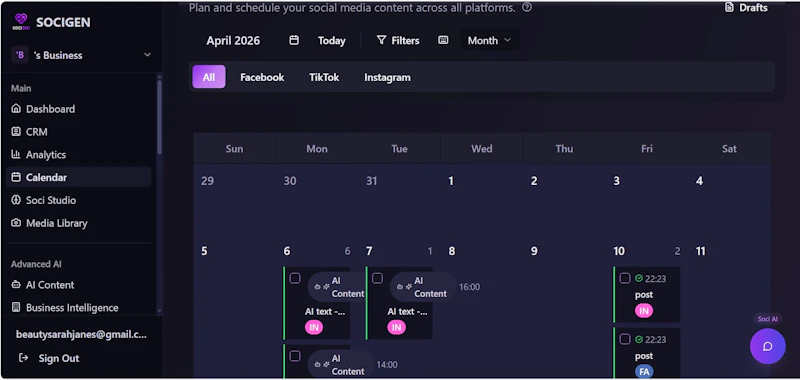
Task: Click the Socigen heart logo
Action: click(x=21, y=21)
